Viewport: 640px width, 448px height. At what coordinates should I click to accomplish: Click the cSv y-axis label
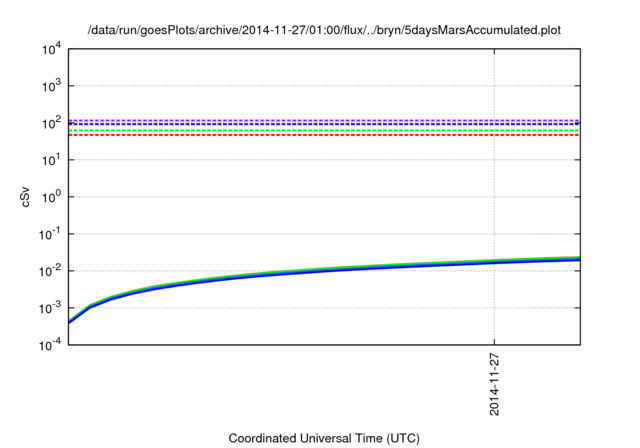pos(26,197)
